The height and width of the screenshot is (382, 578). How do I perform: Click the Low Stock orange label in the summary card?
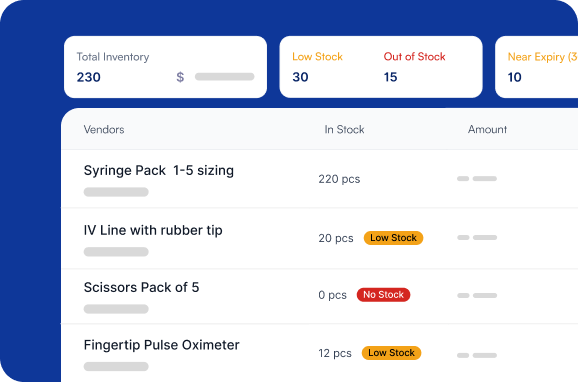(x=317, y=56)
